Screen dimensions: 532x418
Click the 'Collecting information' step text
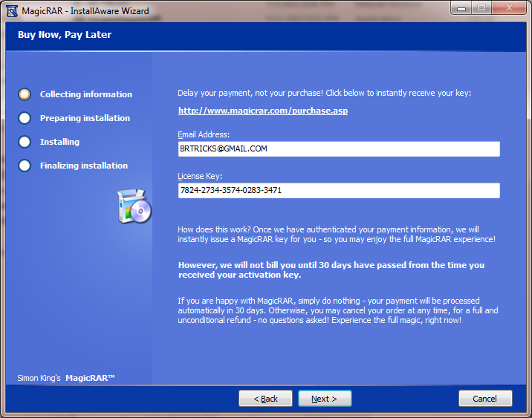tap(86, 94)
